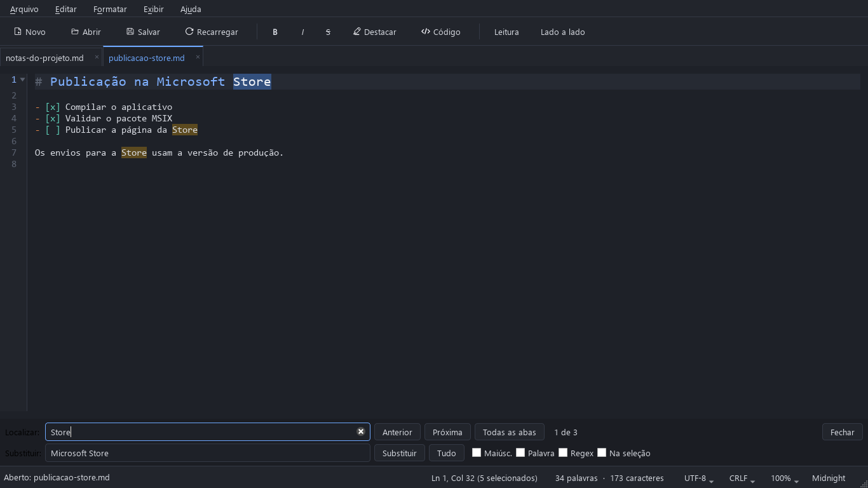Open the CRLF line ending dropdown

[x=742, y=478]
